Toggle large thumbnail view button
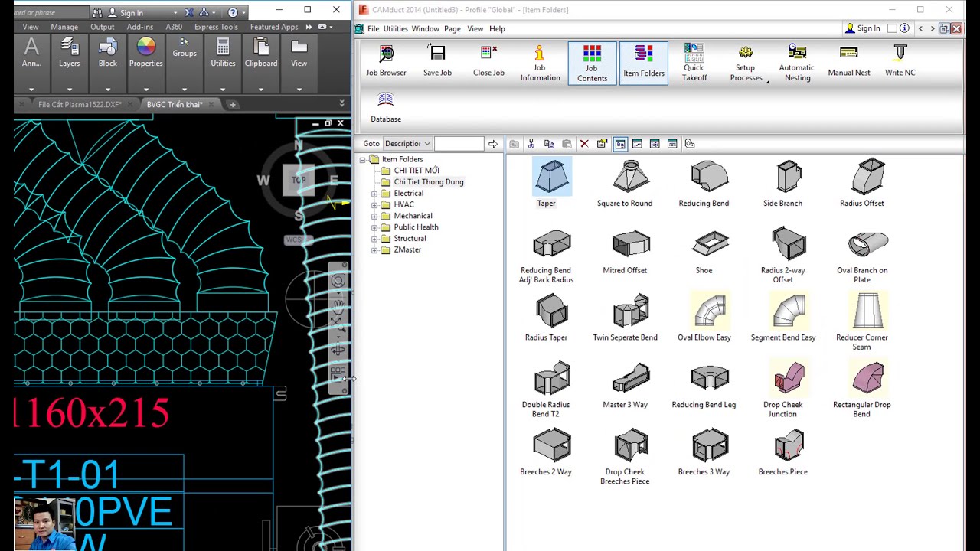980x551 pixels. (619, 144)
